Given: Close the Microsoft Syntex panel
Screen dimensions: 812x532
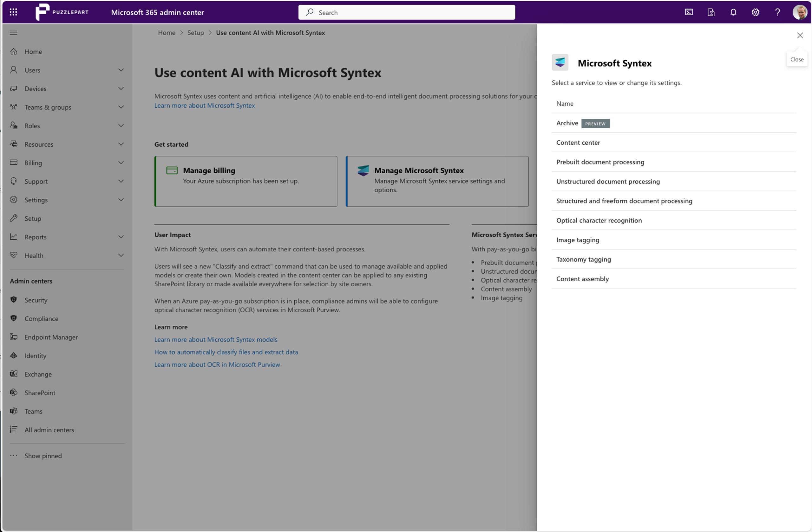Looking at the screenshot, I should coord(800,36).
